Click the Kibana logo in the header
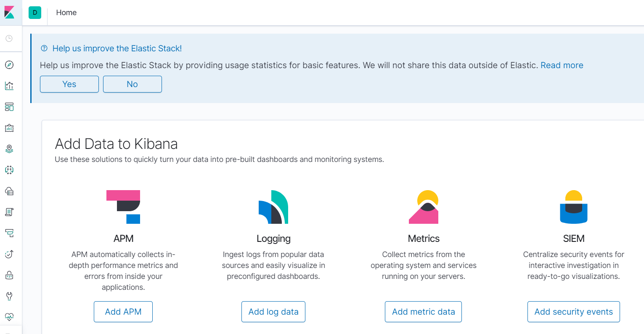644x334 pixels. pyautogui.click(x=10, y=13)
